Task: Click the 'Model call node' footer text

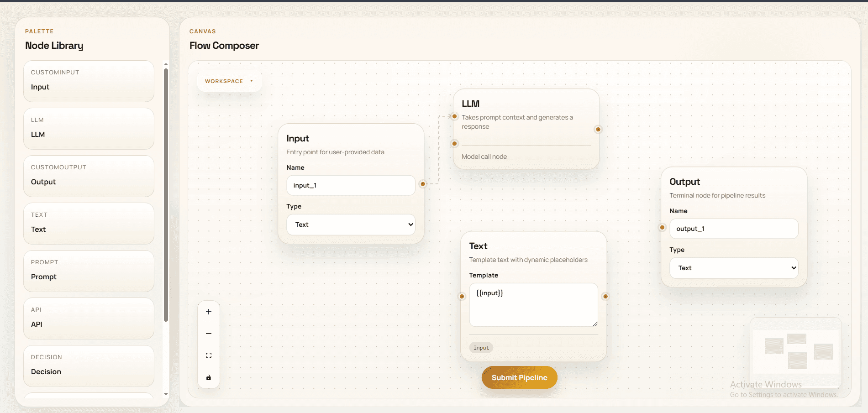Action: [484, 157]
